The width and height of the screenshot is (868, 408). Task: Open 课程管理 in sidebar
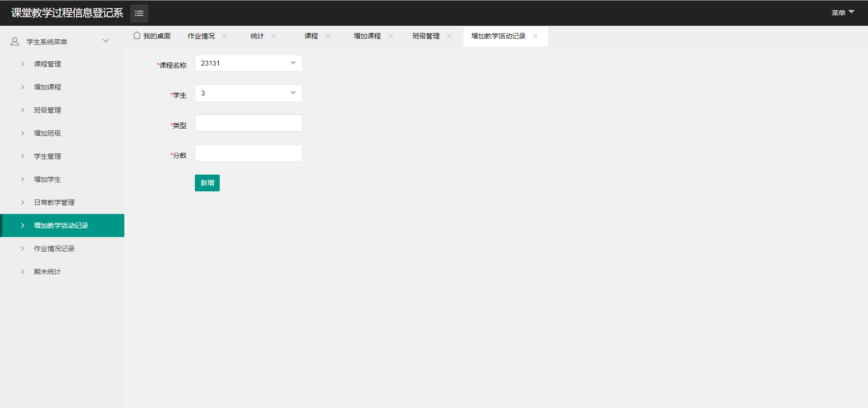[x=62, y=64]
